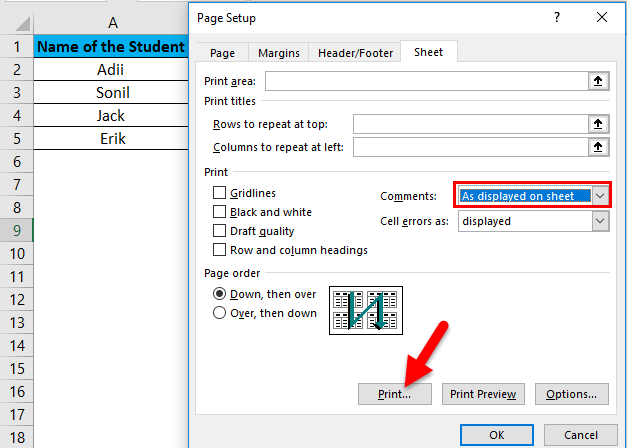Click the Print area range selector icon

pos(598,82)
